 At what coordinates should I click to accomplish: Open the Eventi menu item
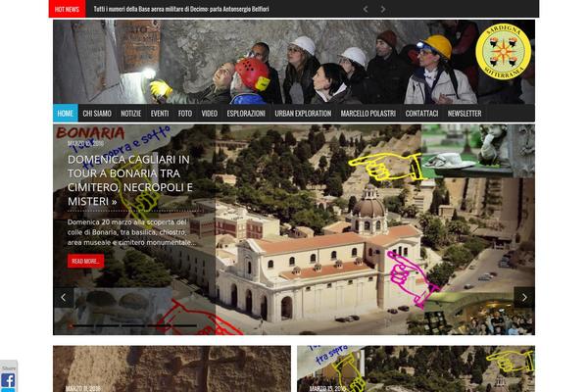click(160, 114)
